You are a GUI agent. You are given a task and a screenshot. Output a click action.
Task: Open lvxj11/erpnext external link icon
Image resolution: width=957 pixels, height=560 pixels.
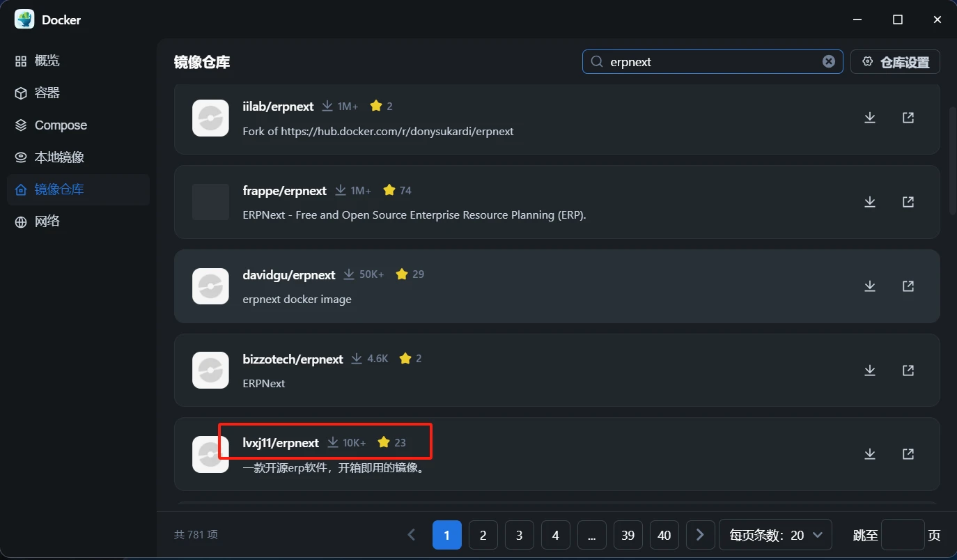[x=908, y=454]
